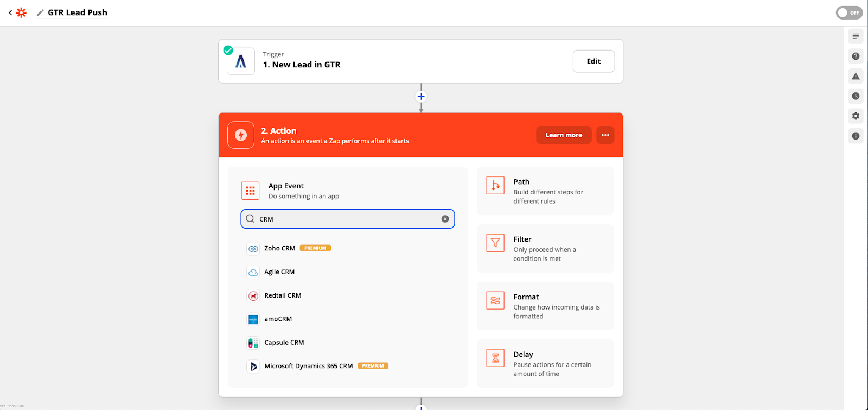Screen dimensions: 868x410
Task: Click in the CRM search field
Action: [x=348, y=219]
